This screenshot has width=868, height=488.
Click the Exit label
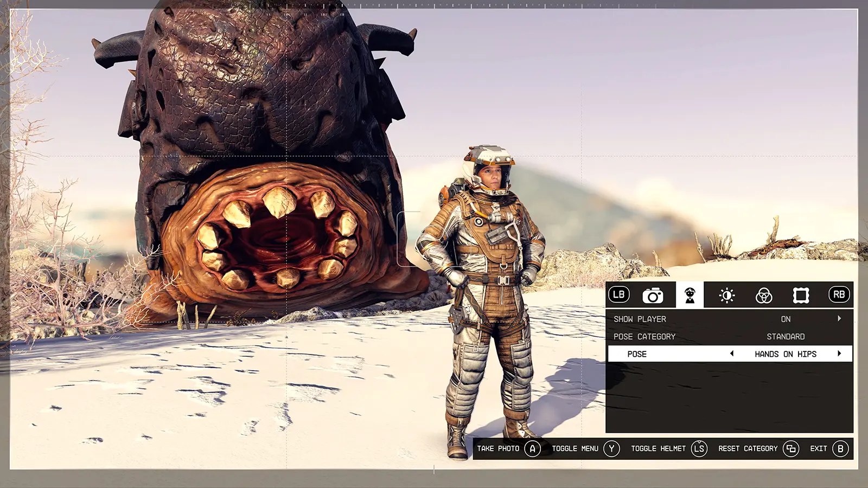click(x=819, y=448)
